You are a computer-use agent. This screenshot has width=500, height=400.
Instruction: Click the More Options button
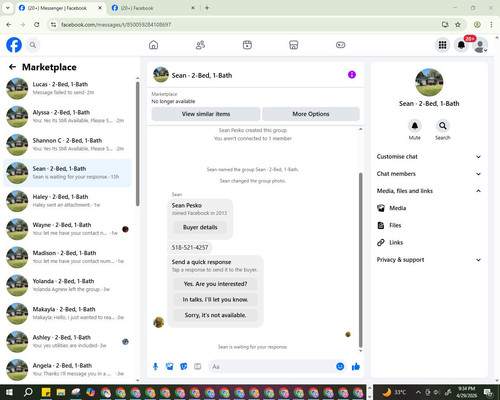(311, 114)
